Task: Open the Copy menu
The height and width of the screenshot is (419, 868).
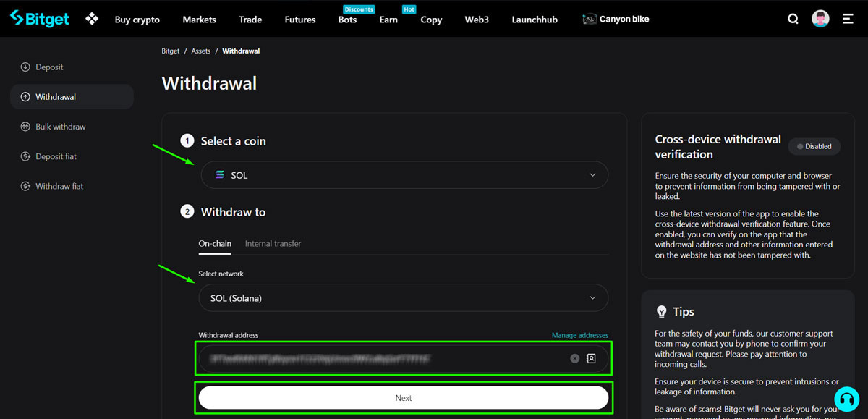Action: pos(431,20)
